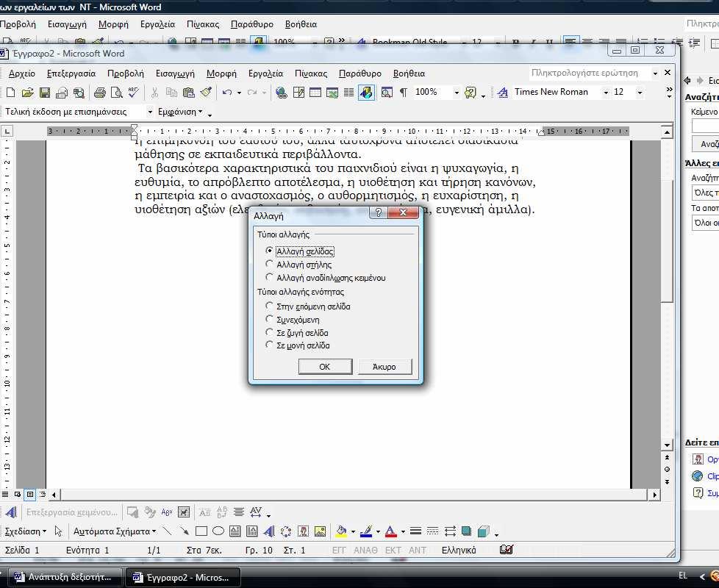Open the Βοήθεια menu in Έγγραφο2 window

pyautogui.click(x=409, y=73)
